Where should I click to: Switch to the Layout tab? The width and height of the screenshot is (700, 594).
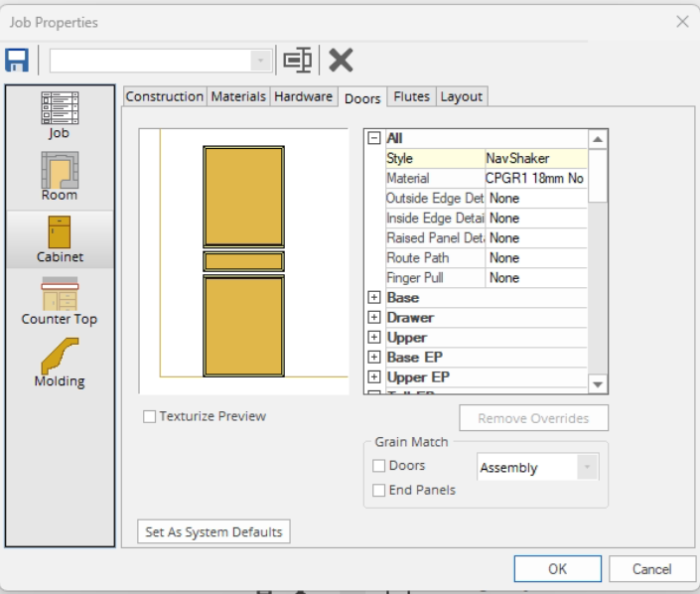462,96
